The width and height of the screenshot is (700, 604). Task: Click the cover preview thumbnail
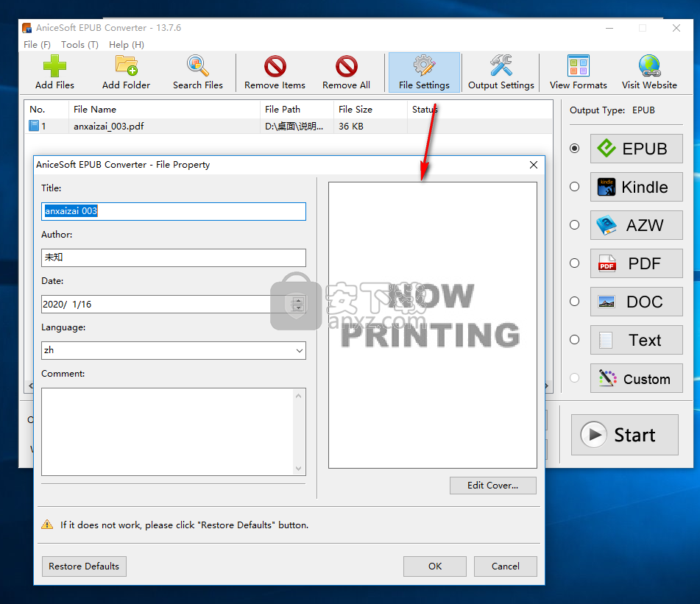tap(433, 325)
